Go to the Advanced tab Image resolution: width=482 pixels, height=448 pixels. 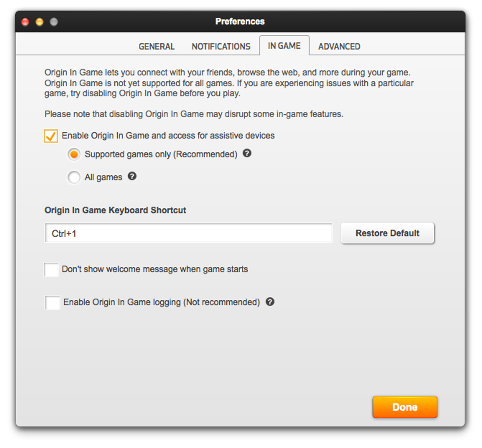click(x=339, y=46)
